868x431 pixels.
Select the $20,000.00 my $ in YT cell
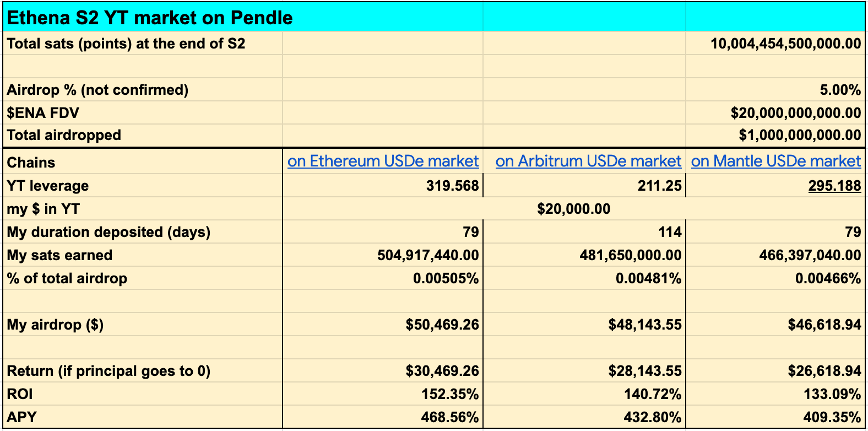(x=573, y=209)
